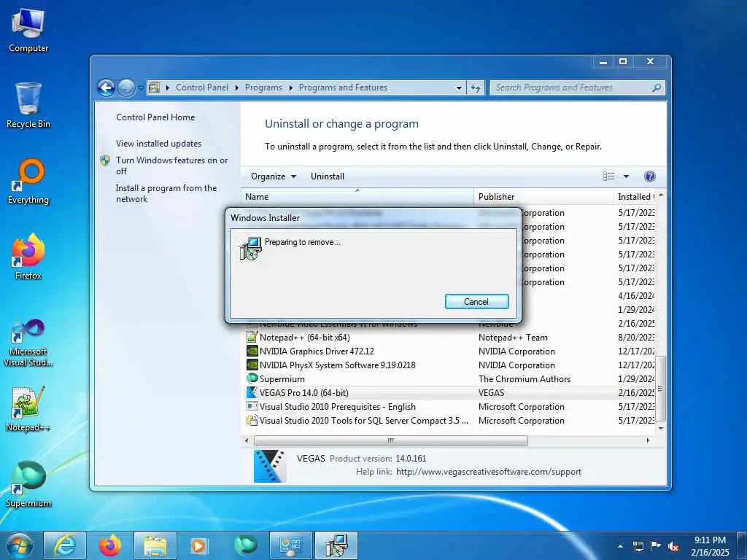The height and width of the screenshot is (560, 747).
Task: Click the vertical scrollbar down arrow
Action: click(661, 428)
